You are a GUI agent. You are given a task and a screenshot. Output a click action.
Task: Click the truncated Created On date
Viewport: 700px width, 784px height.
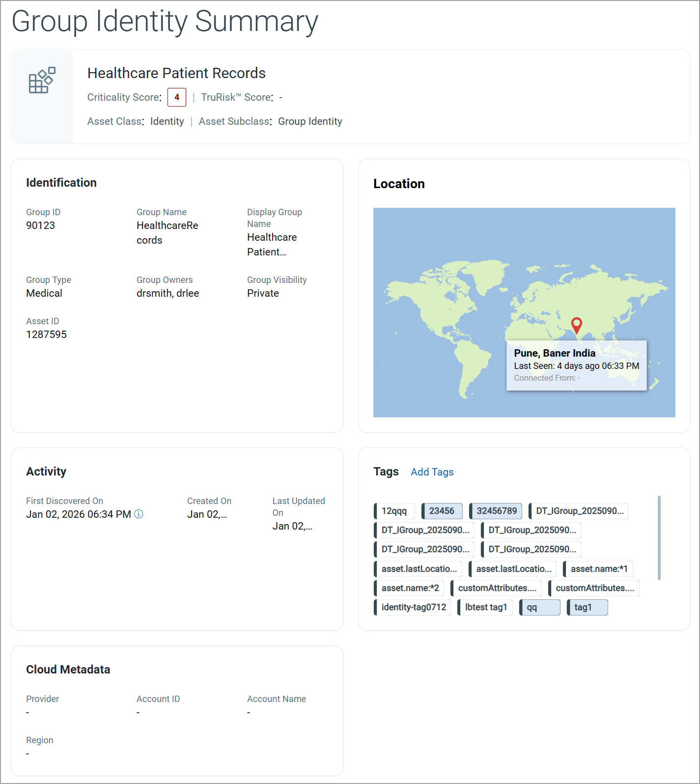(207, 514)
